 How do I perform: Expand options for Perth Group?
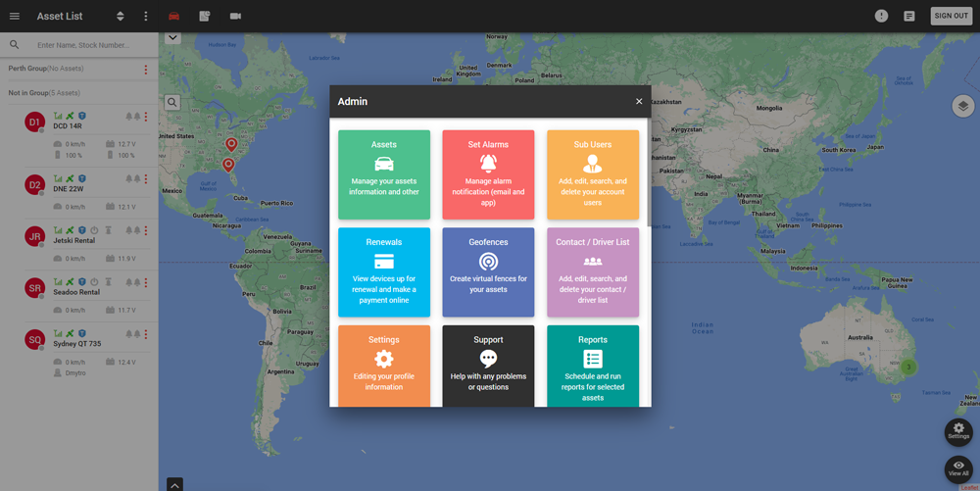(146, 70)
